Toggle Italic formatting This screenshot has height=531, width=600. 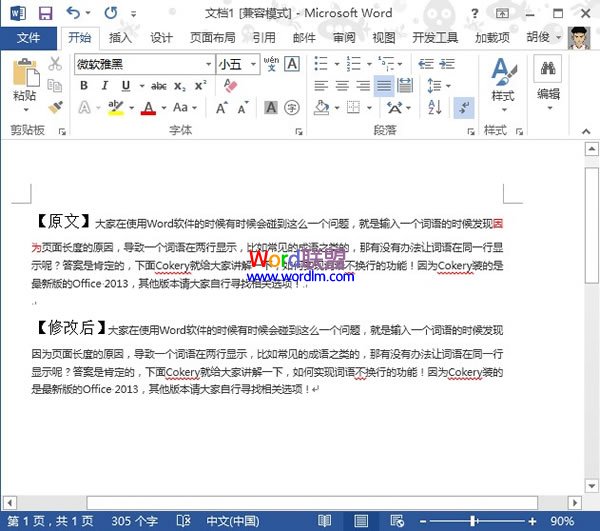click(103, 86)
